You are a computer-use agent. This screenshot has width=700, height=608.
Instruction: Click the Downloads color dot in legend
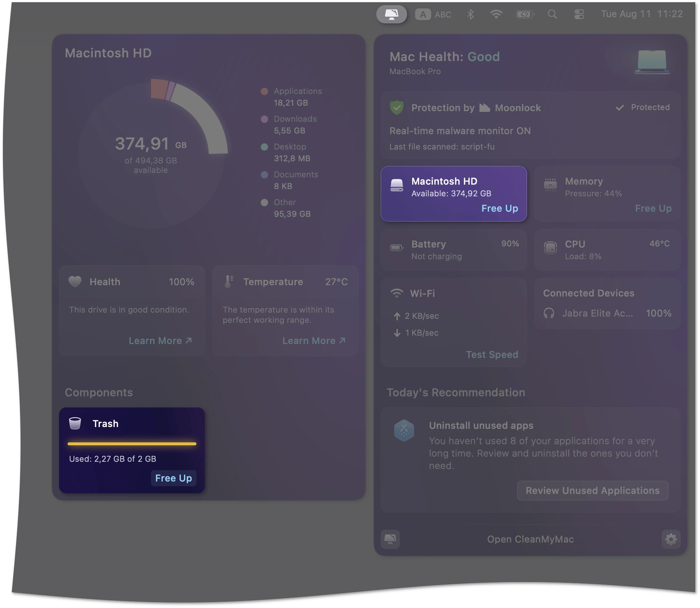pos(264,119)
